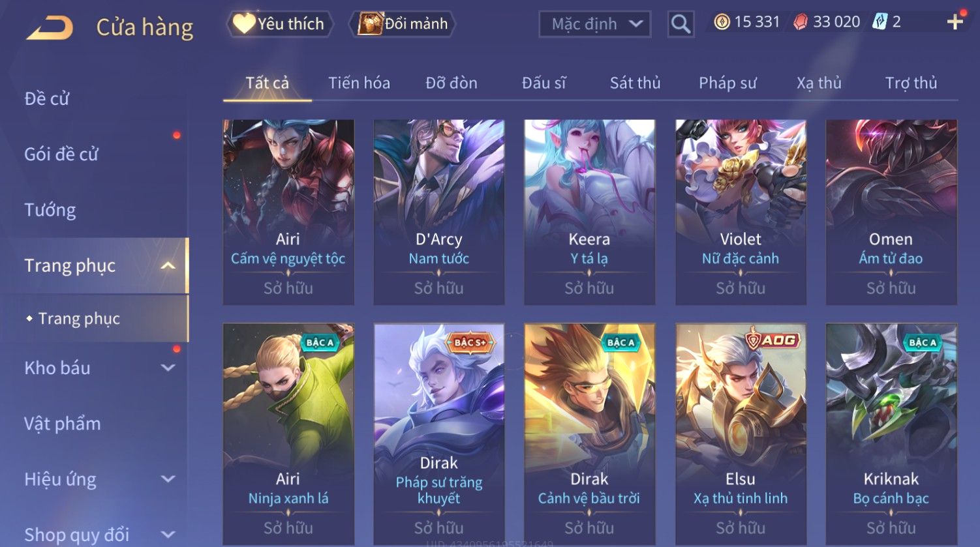Open Gói đề cử in sidebar
980x547 pixels.
pos(61,155)
